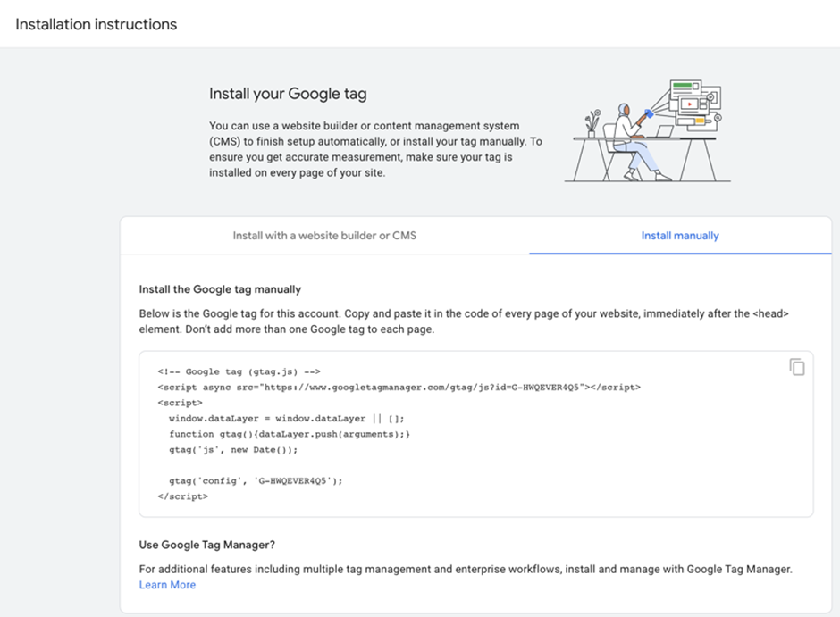
Task: Click the Use Google Tag Manager? heading
Action: 208,545
